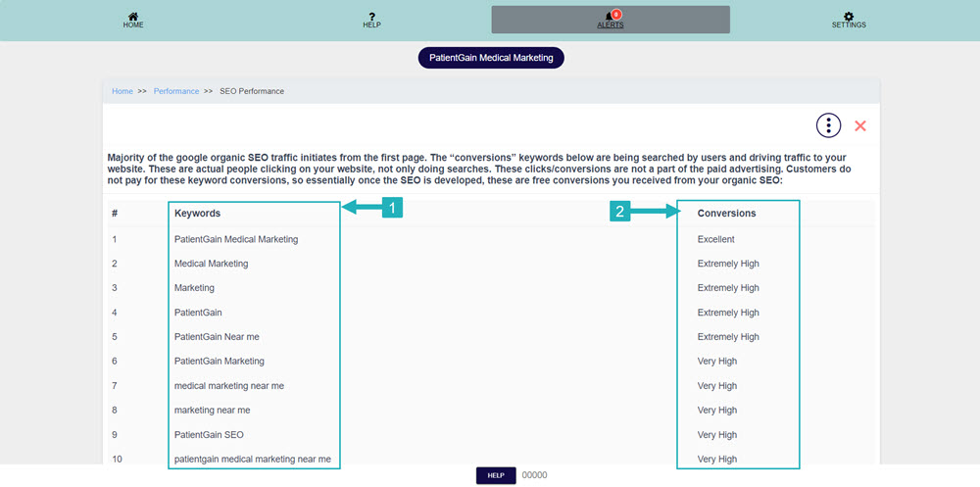Click keyword 'PatientGain Medical Marketing' in row 1
Screen dimensions: 980x487
click(236, 239)
